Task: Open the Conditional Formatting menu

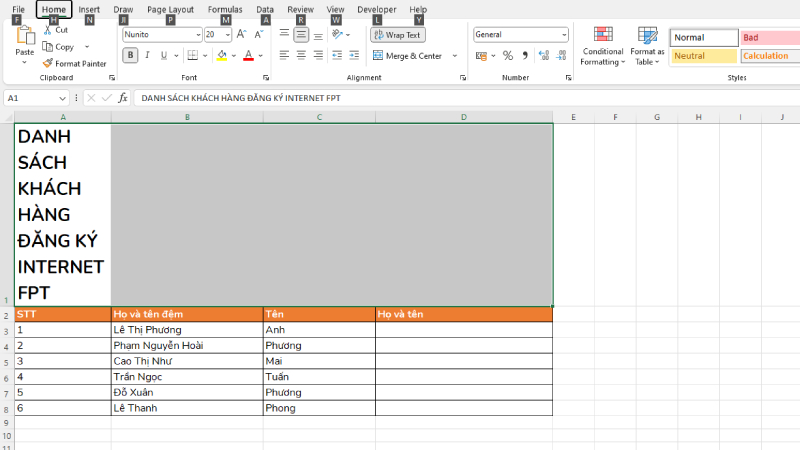Action: click(x=603, y=47)
